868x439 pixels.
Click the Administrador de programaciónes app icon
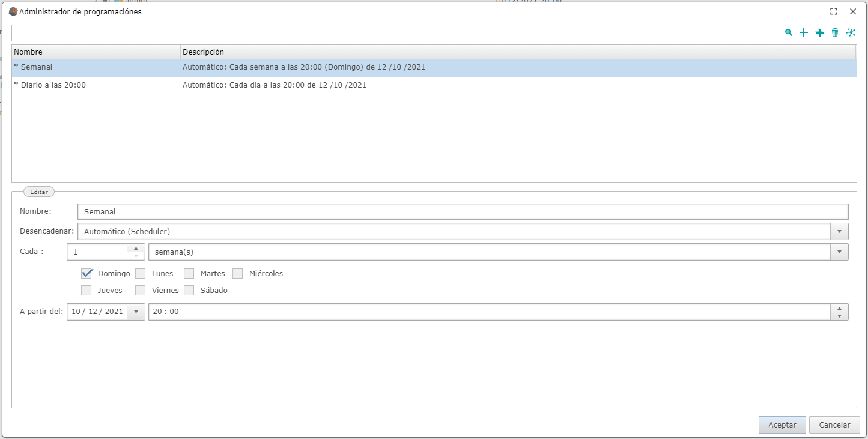coord(13,11)
